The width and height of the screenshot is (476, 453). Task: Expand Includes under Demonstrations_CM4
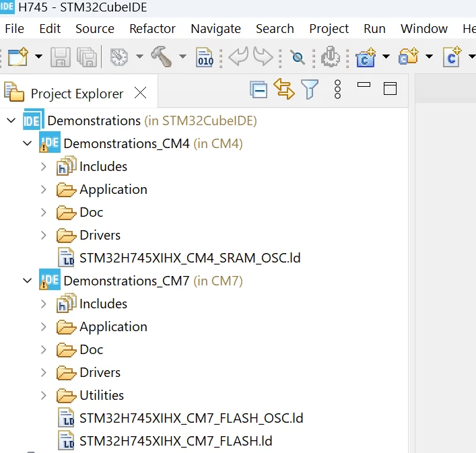pos(43,166)
